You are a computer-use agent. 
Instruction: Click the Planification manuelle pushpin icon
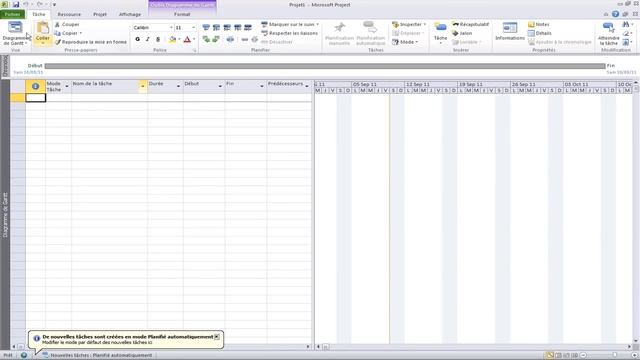click(339, 28)
